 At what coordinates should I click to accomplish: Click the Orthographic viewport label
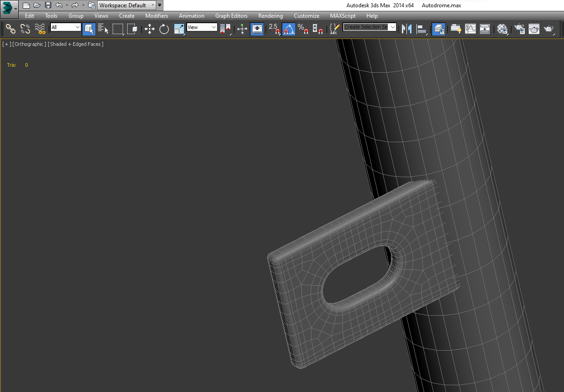click(x=29, y=44)
